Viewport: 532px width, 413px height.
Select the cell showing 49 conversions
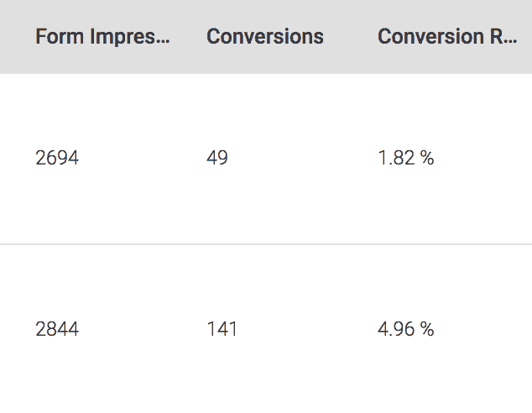[x=216, y=158]
